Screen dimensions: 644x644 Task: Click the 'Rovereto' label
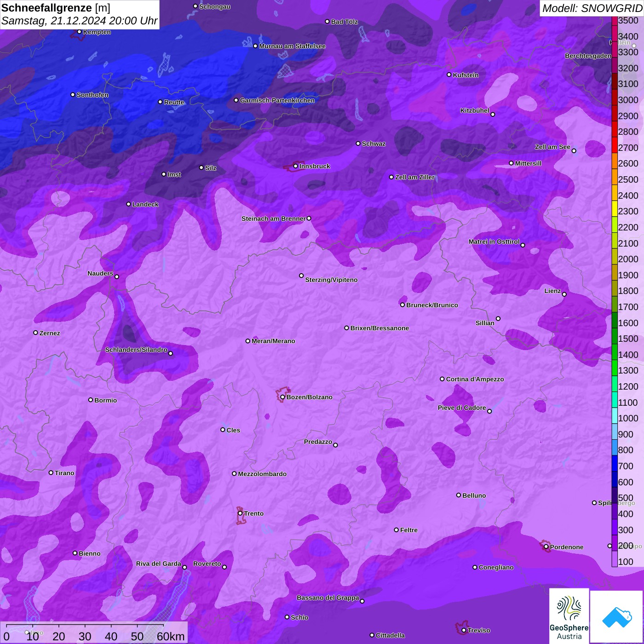[x=207, y=563]
